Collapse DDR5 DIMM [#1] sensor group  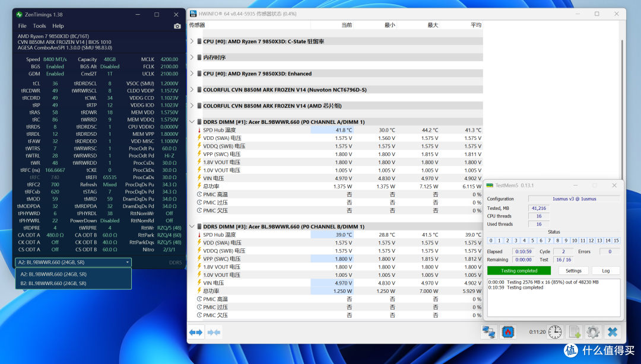[x=192, y=122]
